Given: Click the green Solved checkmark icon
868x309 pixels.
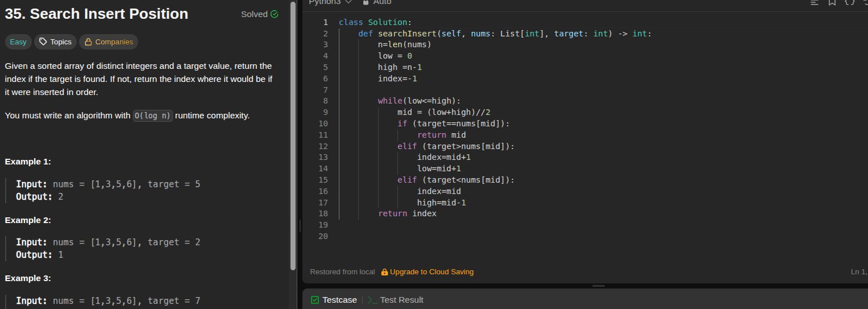Looking at the screenshot, I should pos(275,14).
